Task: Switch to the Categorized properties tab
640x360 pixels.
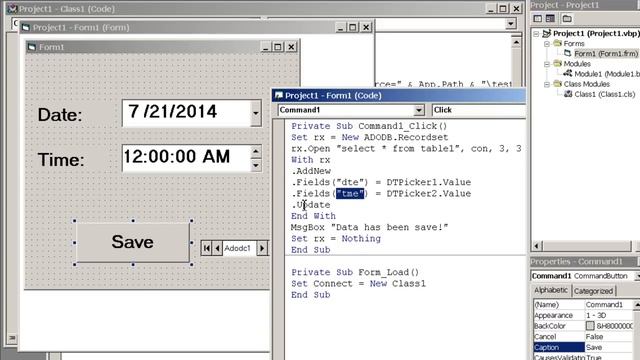Action: (593, 291)
